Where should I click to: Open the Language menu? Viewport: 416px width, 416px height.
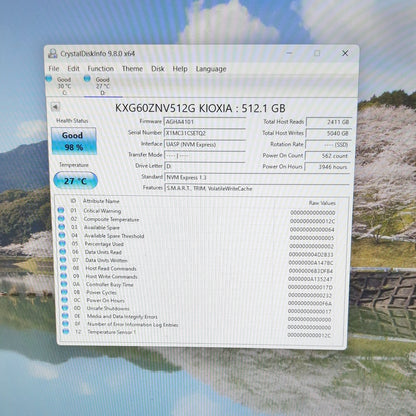[211, 69]
